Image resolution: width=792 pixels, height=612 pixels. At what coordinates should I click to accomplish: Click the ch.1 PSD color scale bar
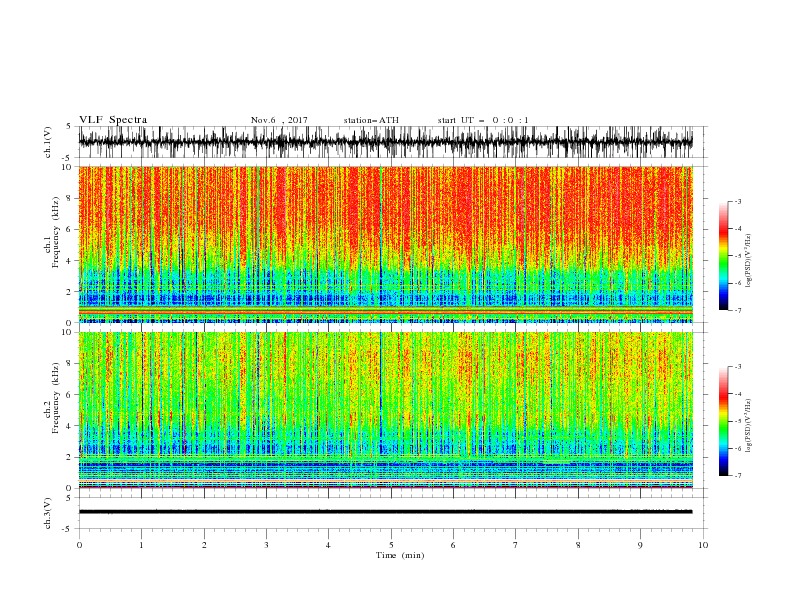coord(723,256)
